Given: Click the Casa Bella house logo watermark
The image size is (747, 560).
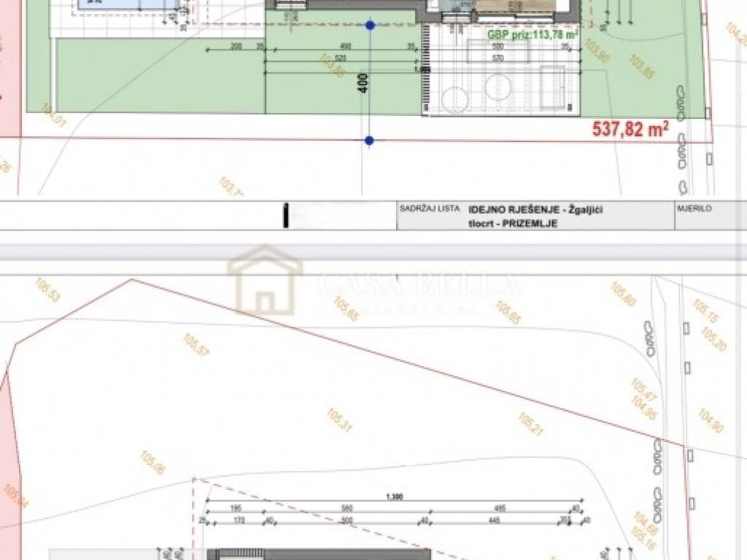Looking at the screenshot, I should 265,281.
